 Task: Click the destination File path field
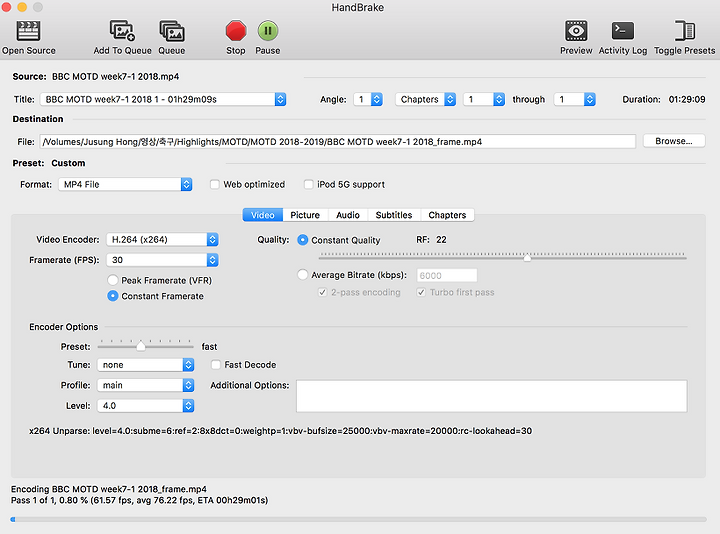[338, 141]
